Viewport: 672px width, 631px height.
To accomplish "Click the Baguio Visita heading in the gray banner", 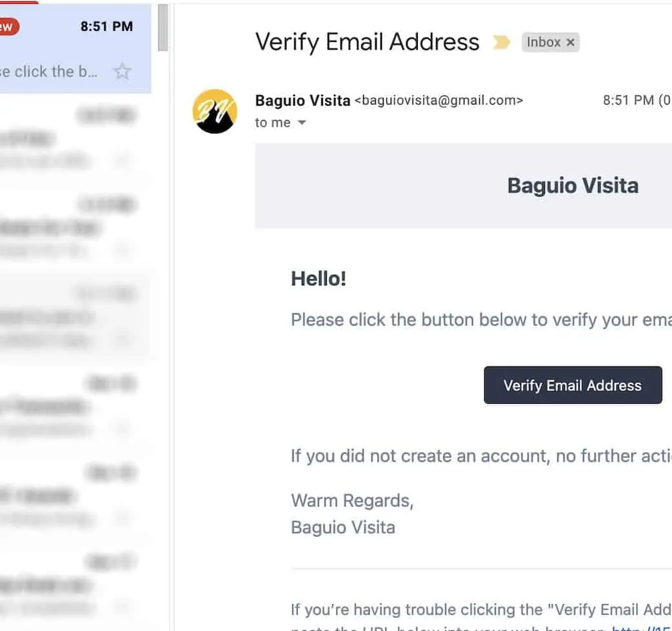I will click(x=572, y=186).
